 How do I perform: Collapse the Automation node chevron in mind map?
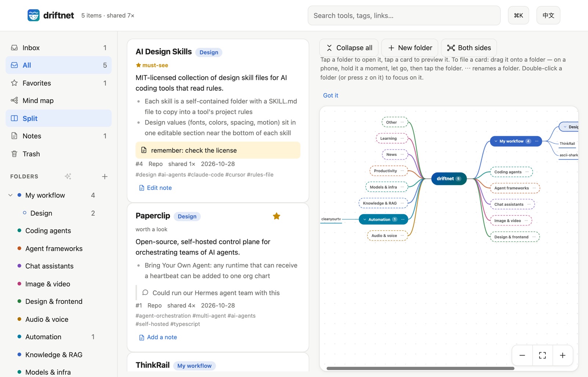[x=365, y=220]
